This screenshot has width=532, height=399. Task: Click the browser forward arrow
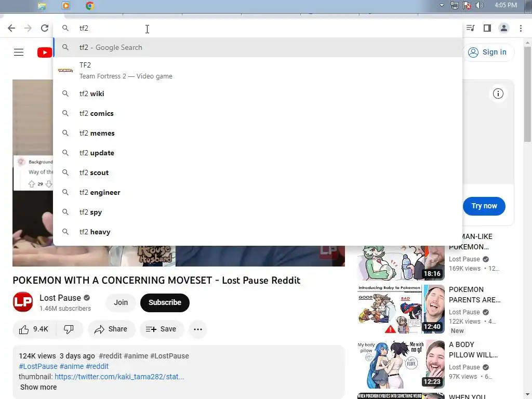click(28, 28)
